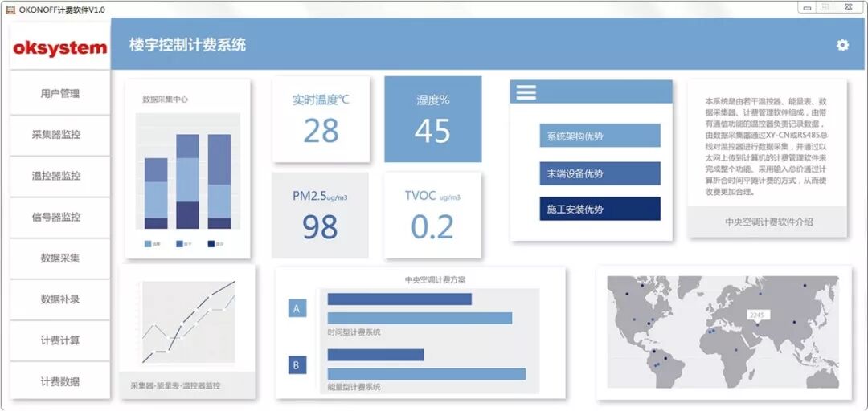Screen dimensions: 868x411
Task: Click the 时间型计费系统 label
Action: (x=354, y=332)
